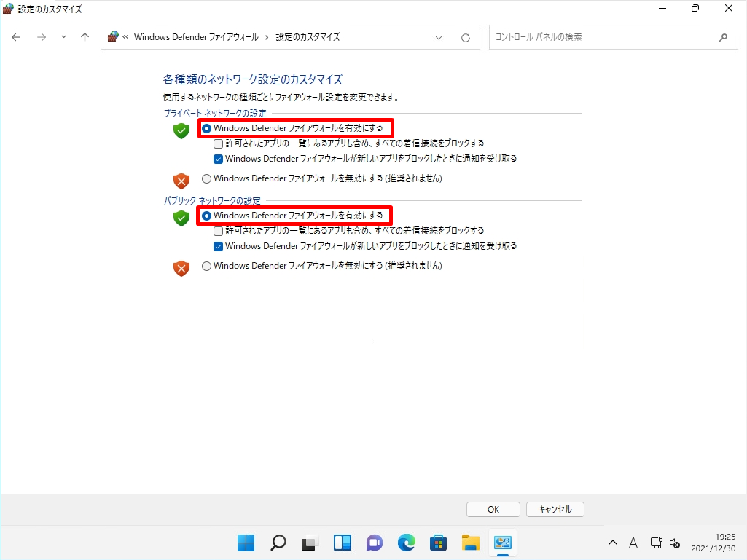Image resolution: width=747 pixels, height=560 pixels.
Task: Expand the address bar history dropdown
Action: coord(439,38)
